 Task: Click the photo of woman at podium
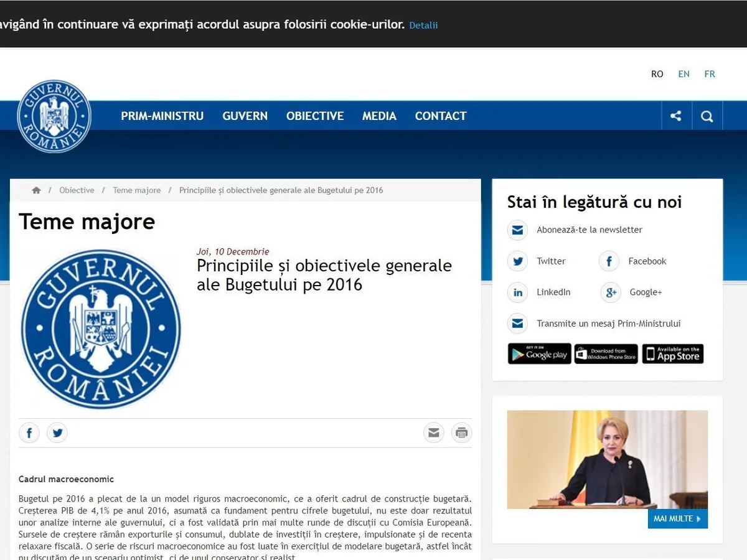(x=607, y=459)
